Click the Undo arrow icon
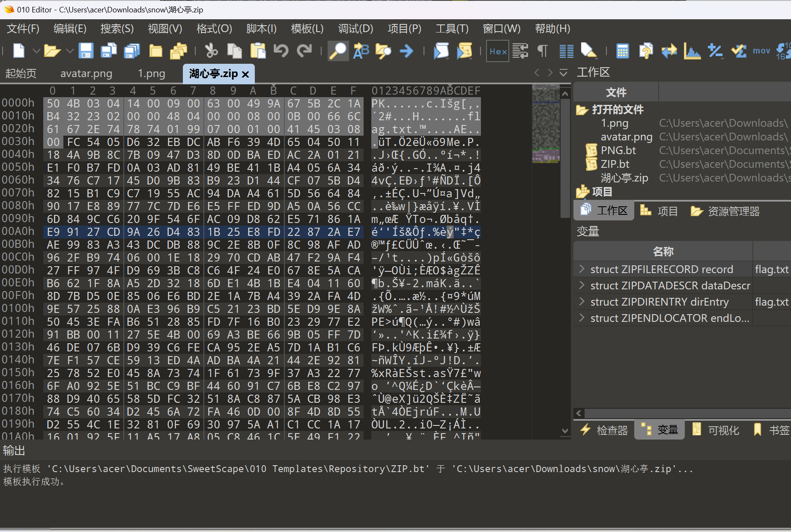This screenshot has width=791, height=532. click(281, 51)
